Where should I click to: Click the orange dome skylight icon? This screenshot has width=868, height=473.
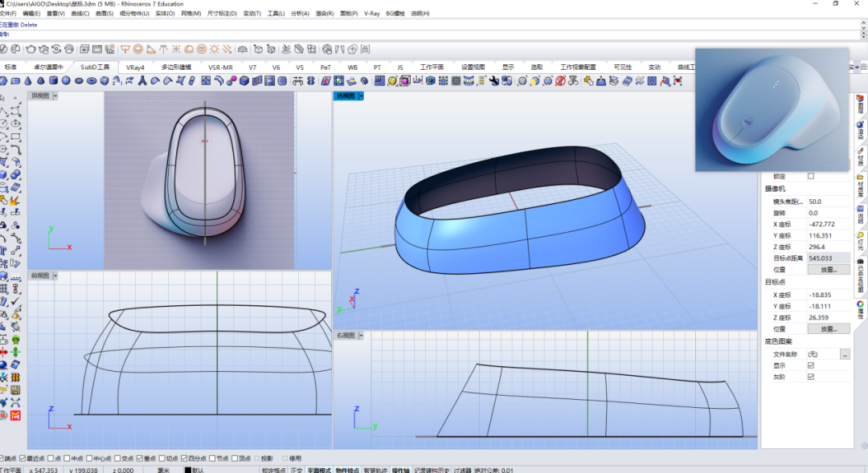click(189, 49)
